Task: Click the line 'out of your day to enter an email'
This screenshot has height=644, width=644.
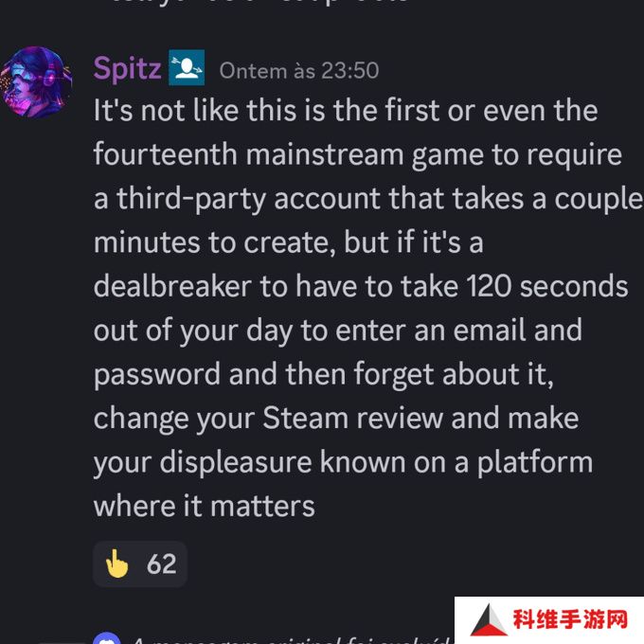Action: 337,331
